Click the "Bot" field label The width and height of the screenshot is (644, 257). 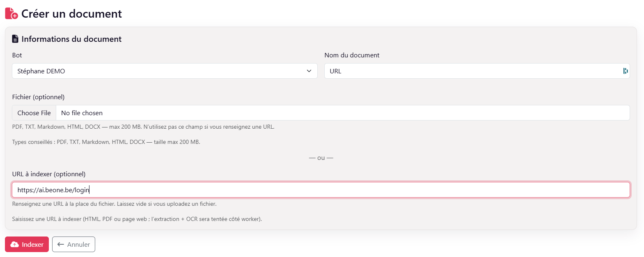(x=17, y=55)
